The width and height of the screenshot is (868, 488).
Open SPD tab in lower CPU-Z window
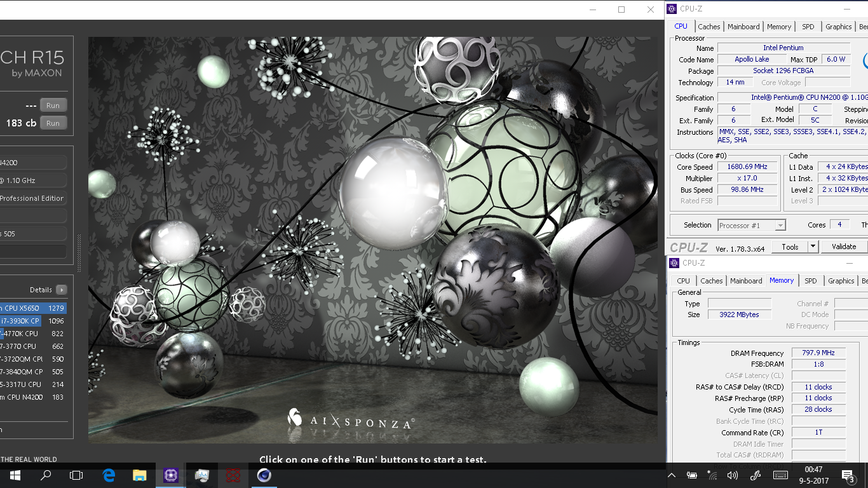click(811, 281)
